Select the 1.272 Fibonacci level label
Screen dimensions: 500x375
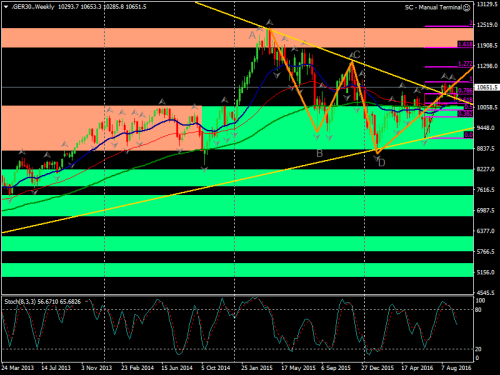(x=465, y=64)
